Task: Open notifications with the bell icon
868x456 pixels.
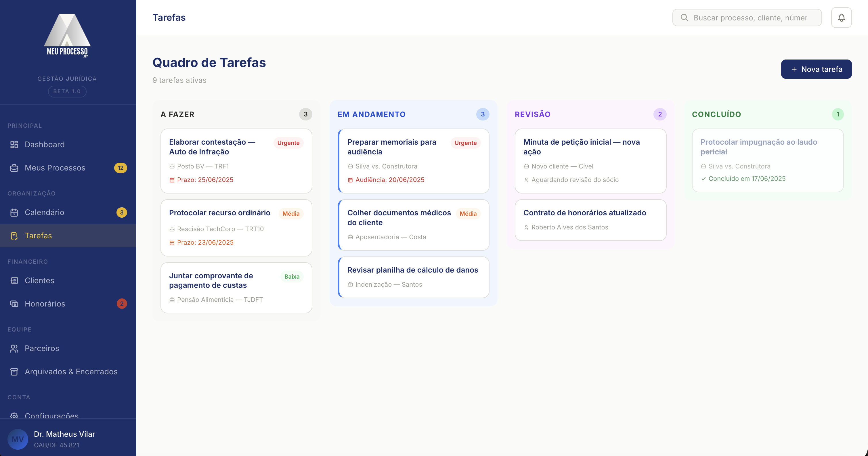Action: coord(841,18)
